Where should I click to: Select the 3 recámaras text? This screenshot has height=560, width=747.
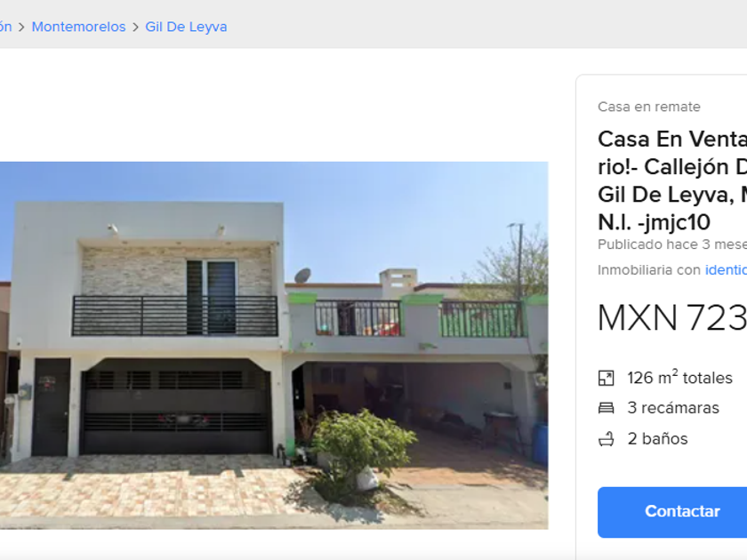tap(673, 408)
